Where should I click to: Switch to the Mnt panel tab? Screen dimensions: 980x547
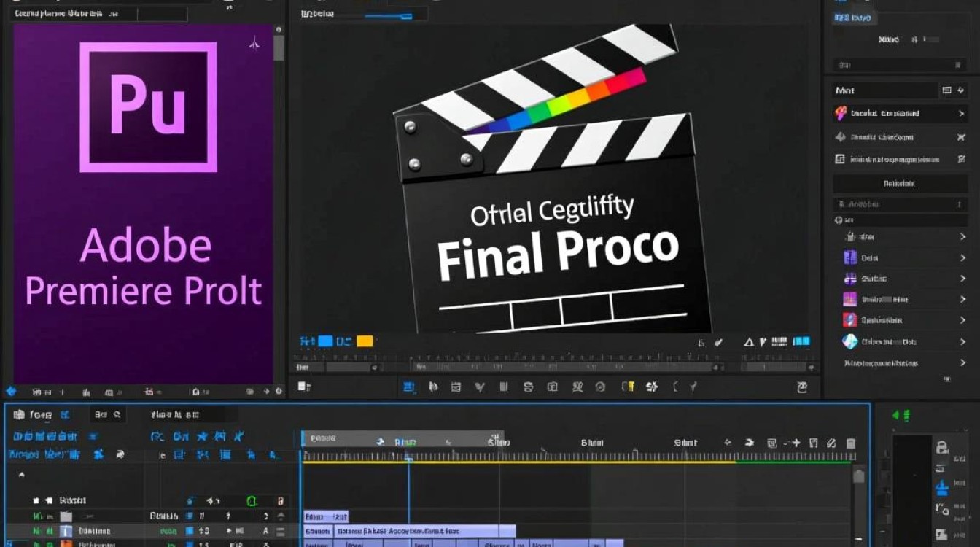846,90
